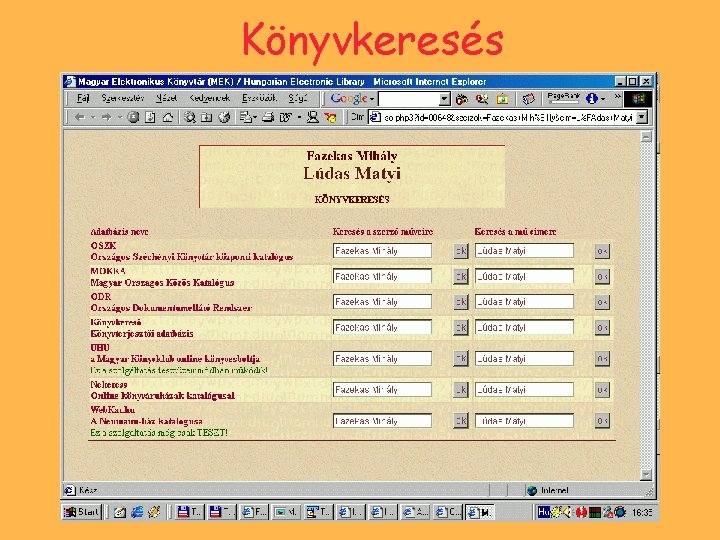The height and width of the screenshot is (540, 720).
Task: Open the Kedvencek menu
Action: tap(209, 98)
